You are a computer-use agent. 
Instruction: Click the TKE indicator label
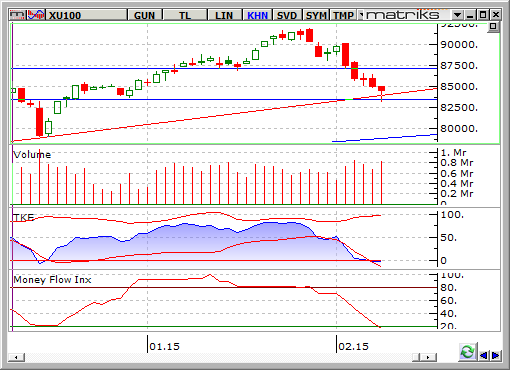click(24, 218)
